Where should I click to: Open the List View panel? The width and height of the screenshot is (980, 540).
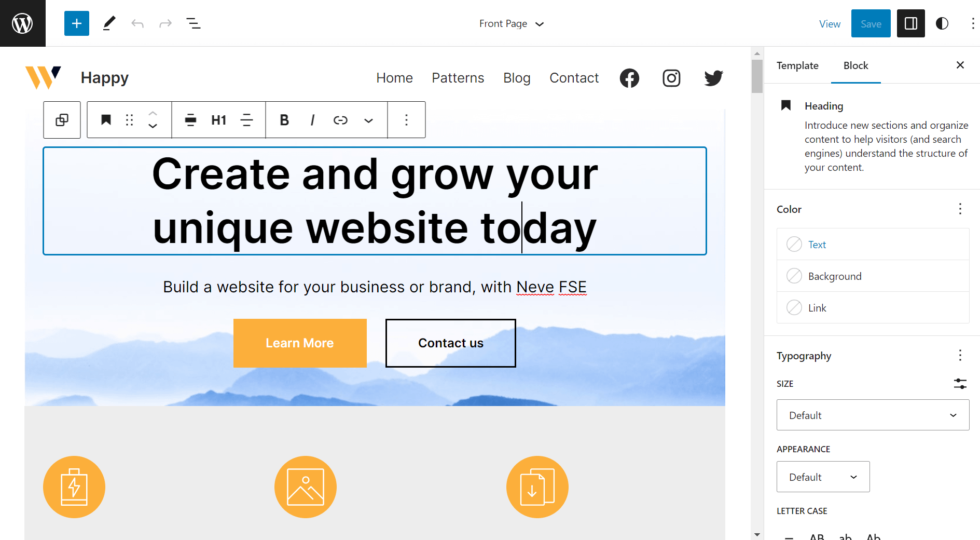[x=194, y=23]
